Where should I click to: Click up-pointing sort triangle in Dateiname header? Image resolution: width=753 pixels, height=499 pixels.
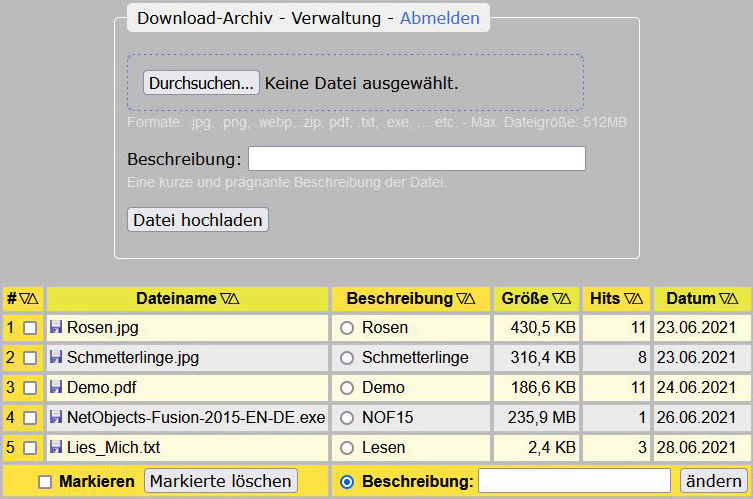click(x=235, y=298)
